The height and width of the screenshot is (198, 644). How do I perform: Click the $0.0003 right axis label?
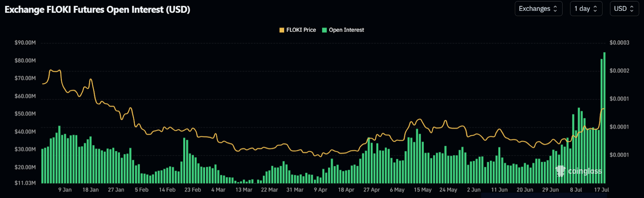pyautogui.click(x=619, y=43)
